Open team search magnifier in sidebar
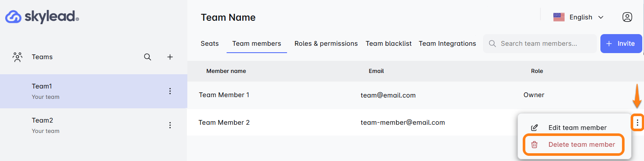 click(148, 57)
